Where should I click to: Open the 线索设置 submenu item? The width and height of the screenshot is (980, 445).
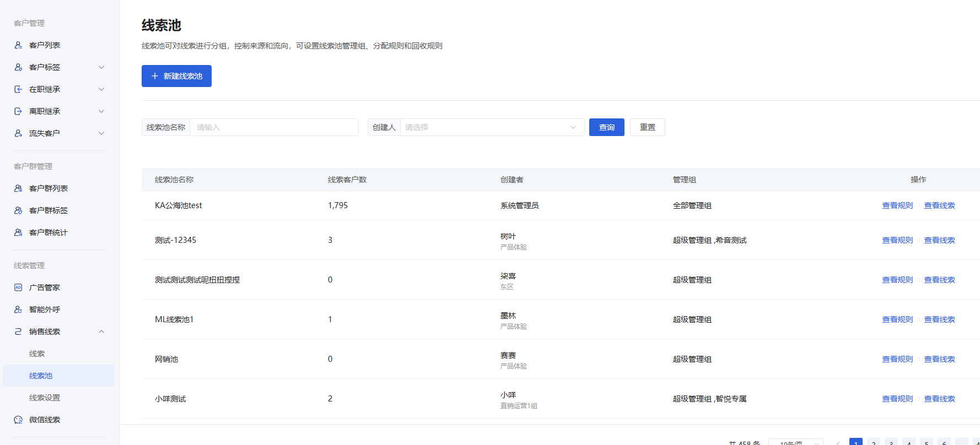coord(45,398)
